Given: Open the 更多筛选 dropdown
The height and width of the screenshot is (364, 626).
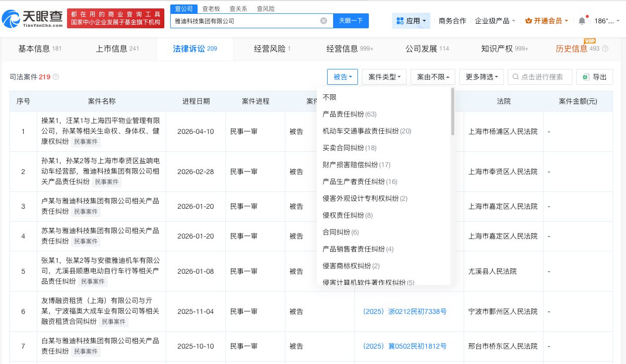Looking at the screenshot, I should click(481, 77).
